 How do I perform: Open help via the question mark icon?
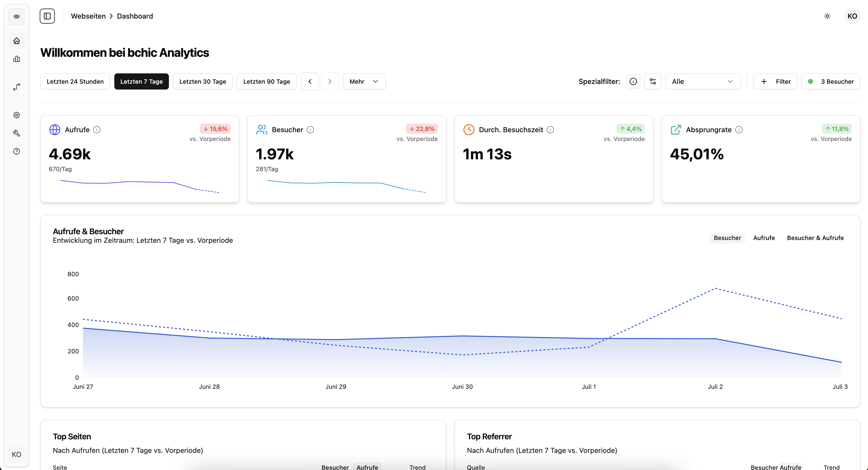click(x=17, y=151)
